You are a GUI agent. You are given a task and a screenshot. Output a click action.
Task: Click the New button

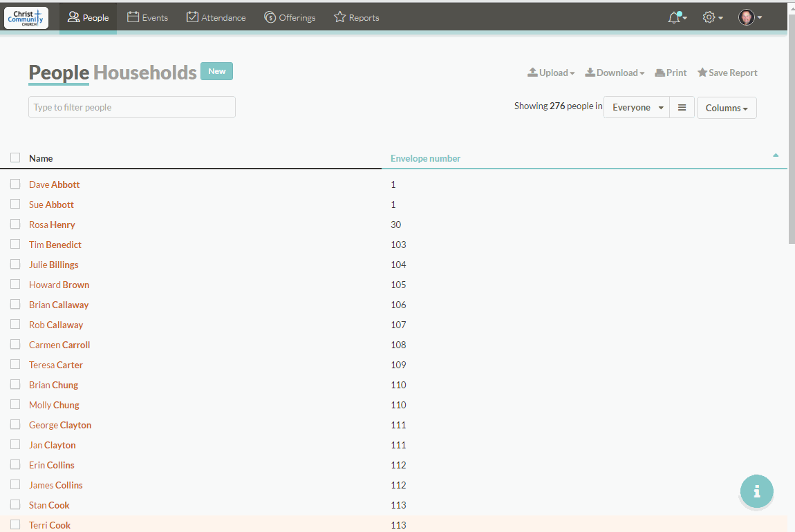tap(216, 70)
